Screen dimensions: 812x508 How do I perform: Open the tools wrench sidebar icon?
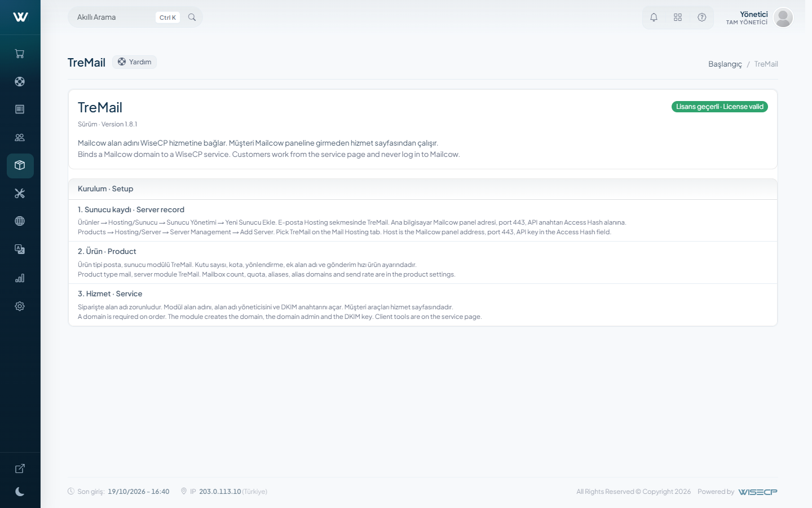coord(20,194)
